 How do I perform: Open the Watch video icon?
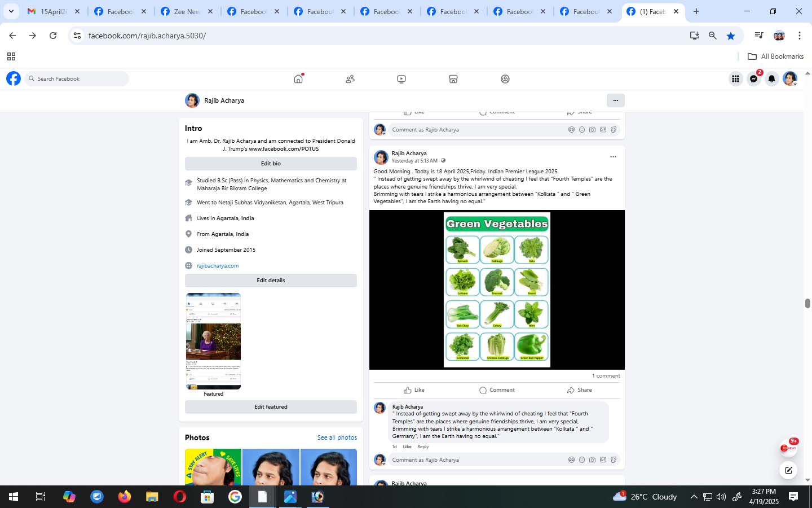pos(401,79)
